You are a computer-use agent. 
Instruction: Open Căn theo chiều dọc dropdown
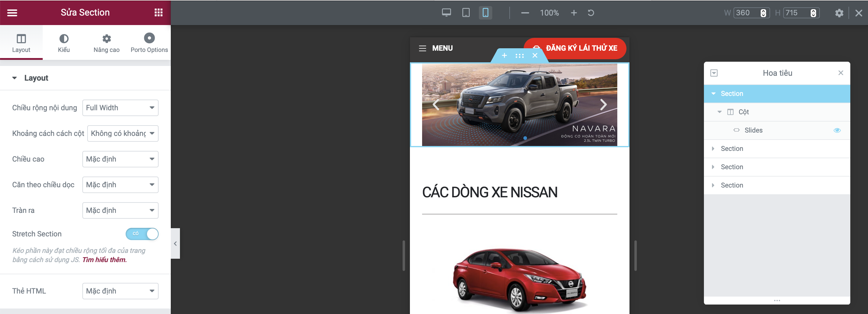click(x=120, y=185)
